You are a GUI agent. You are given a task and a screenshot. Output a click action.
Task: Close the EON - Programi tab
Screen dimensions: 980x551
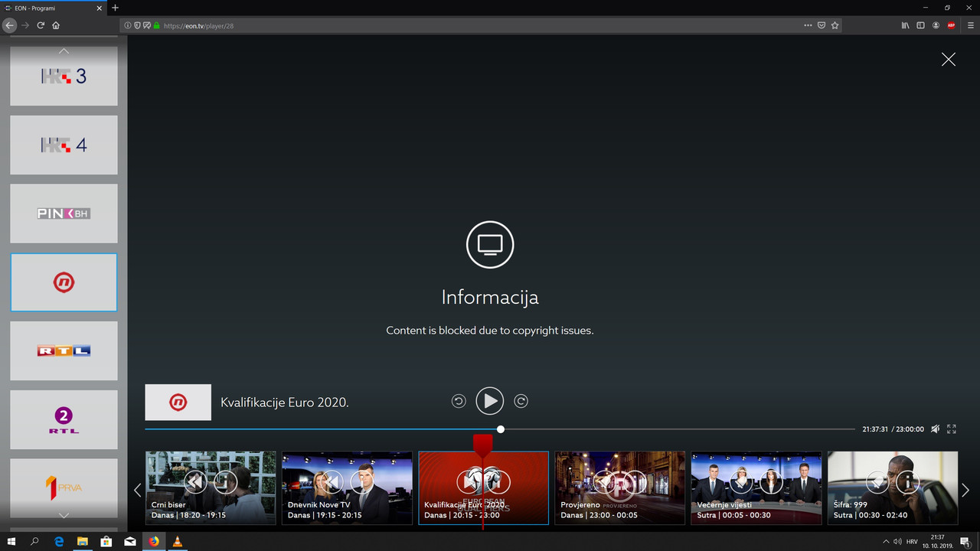[x=100, y=8]
